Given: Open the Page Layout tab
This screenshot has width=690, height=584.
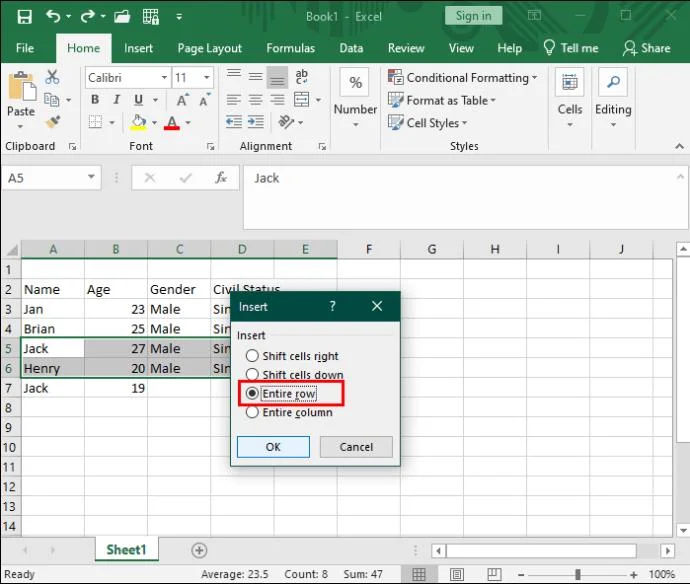Looking at the screenshot, I should (210, 48).
